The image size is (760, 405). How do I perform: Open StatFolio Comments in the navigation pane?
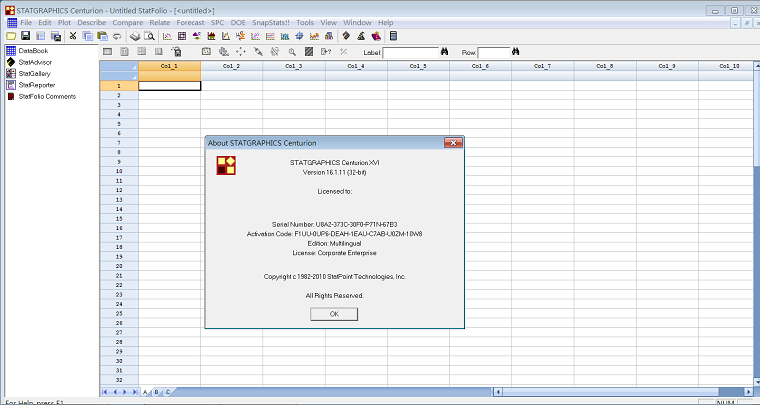47,96
